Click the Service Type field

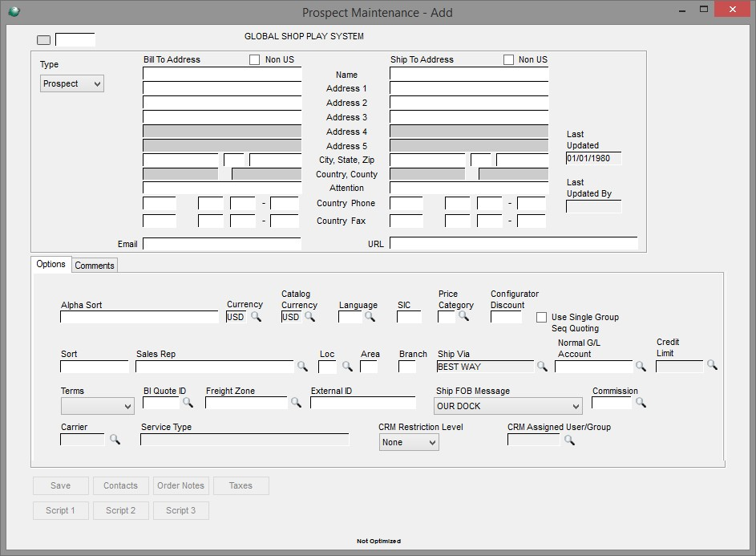[x=245, y=439]
